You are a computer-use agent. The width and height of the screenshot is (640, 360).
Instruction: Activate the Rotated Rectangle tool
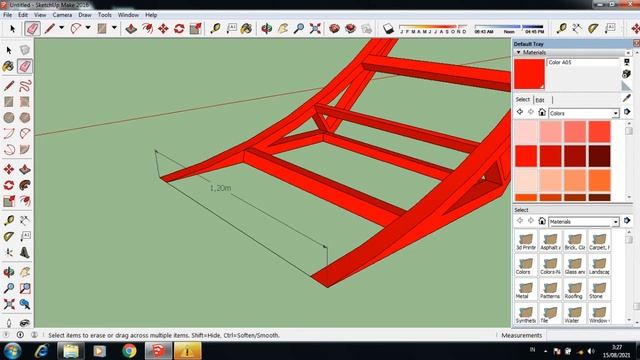click(25, 102)
